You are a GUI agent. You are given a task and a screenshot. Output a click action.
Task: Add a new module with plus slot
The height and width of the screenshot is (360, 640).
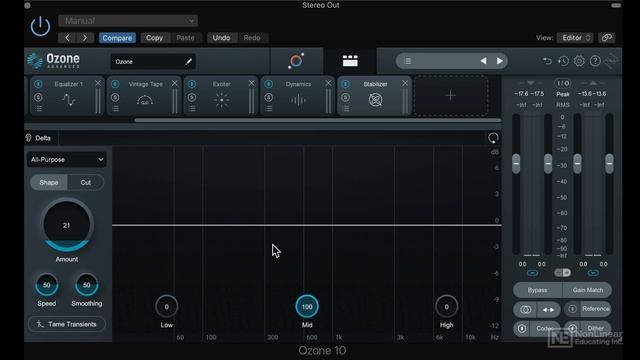coord(451,96)
